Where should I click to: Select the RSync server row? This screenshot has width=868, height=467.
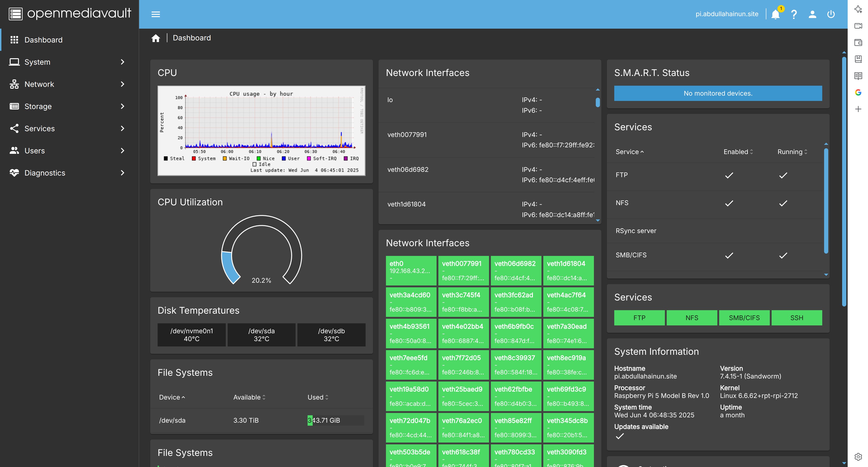[x=715, y=231]
